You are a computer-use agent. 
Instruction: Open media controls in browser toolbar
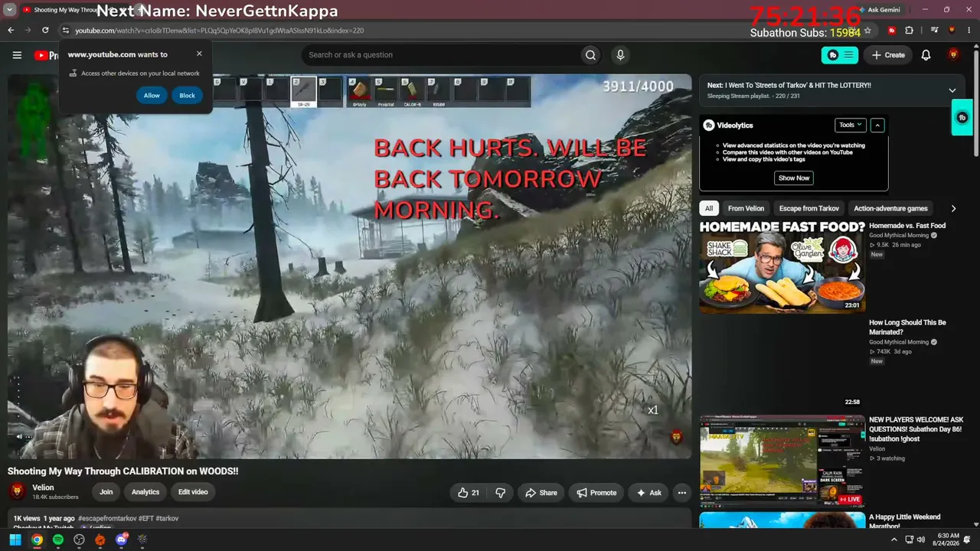tap(935, 31)
